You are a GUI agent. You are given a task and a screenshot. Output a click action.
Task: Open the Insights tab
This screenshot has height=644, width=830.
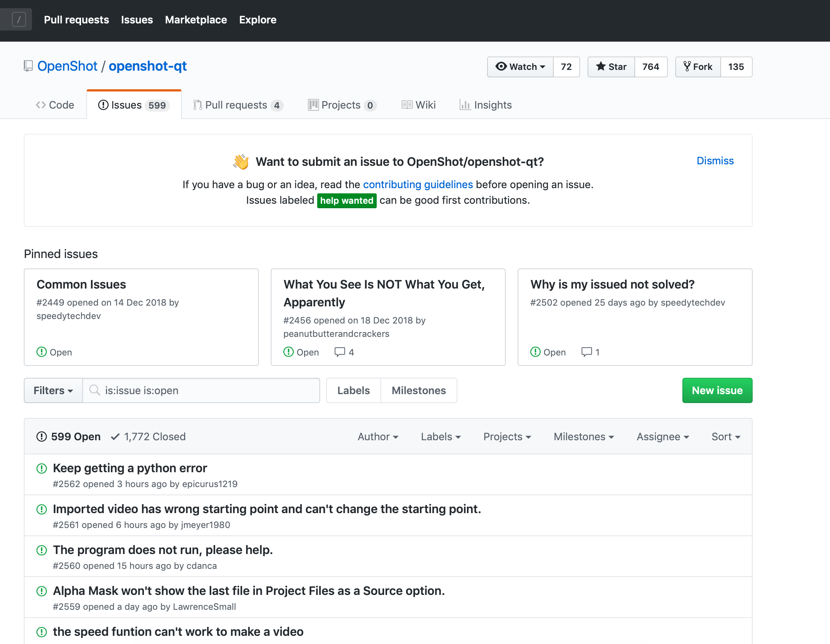coord(486,105)
